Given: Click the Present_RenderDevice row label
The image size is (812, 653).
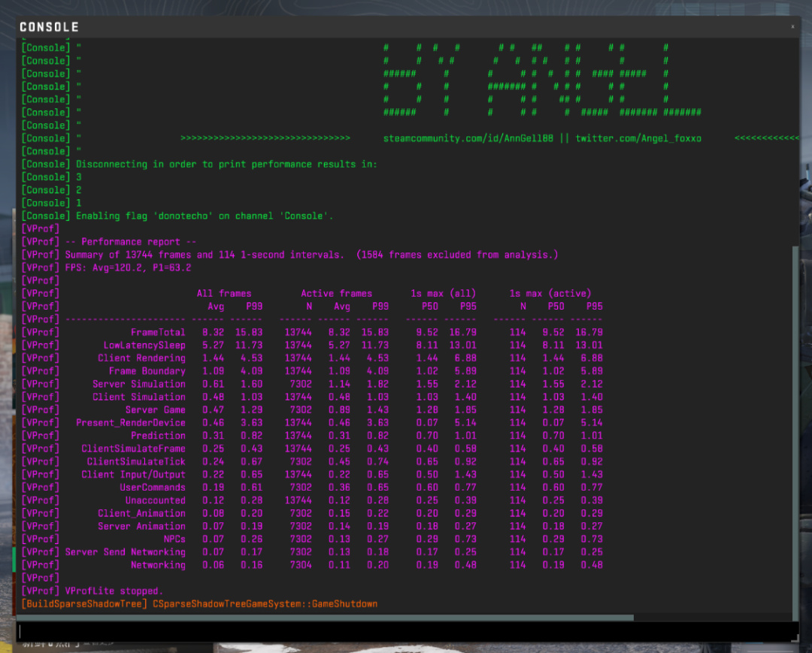Looking at the screenshot, I should click(x=131, y=423).
